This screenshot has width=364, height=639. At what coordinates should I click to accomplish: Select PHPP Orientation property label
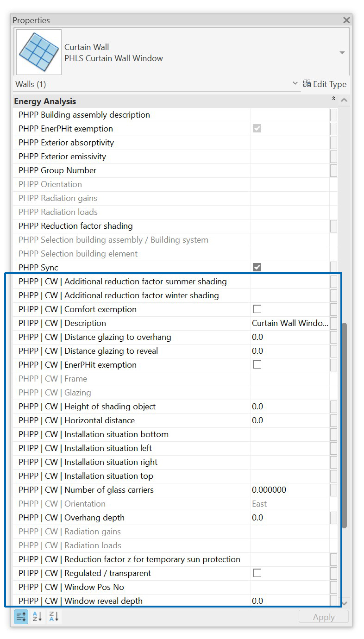tap(50, 184)
